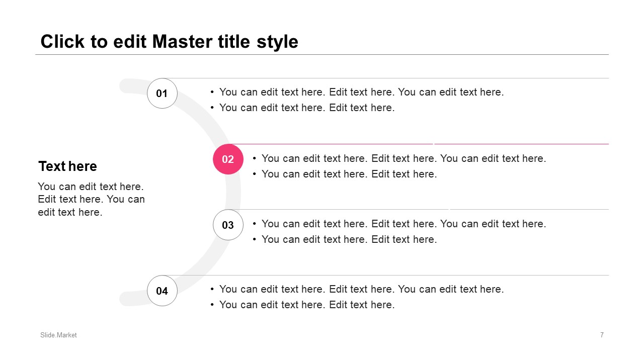Click the Slide.Market footer text
644x362 pixels.
(59, 335)
